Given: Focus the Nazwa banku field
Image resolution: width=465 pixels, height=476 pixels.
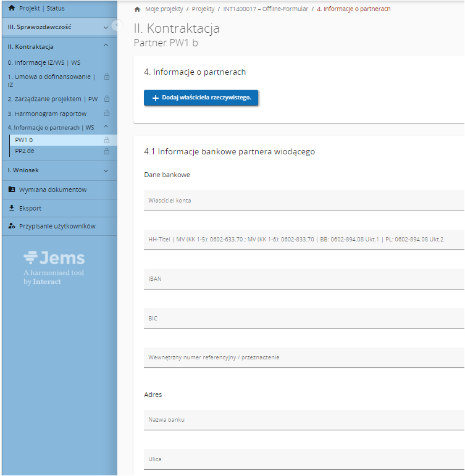Looking at the screenshot, I should click(x=304, y=420).
